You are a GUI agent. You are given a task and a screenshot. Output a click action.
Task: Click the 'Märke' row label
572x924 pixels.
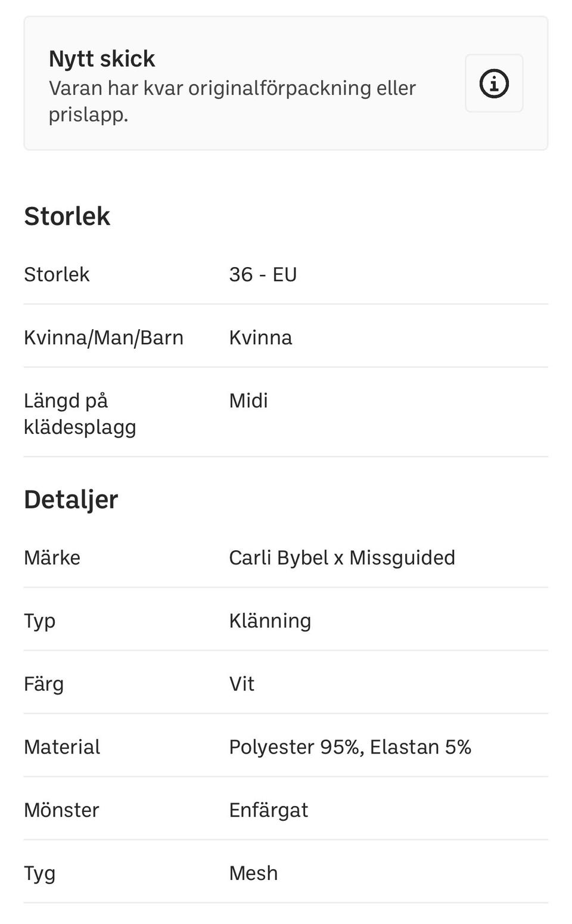tap(52, 557)
